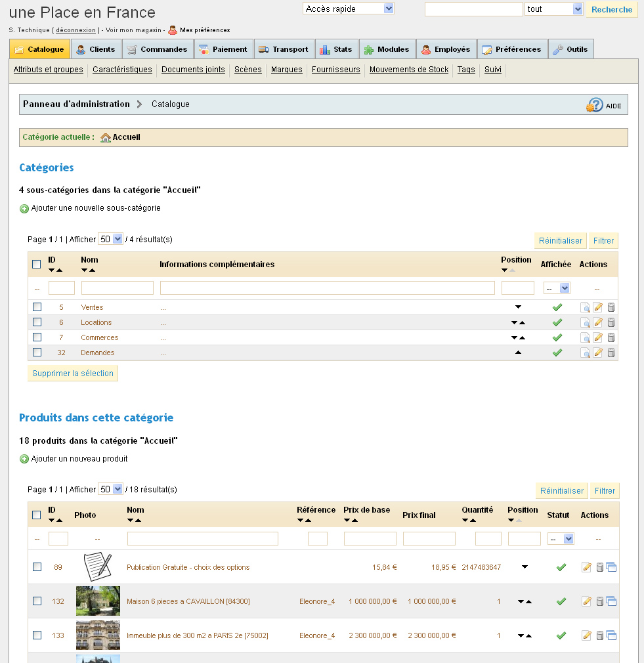Edit the Demandes category (pencil icon)
The height and width of the screenshot is (663, 644).
pos(598,353)
